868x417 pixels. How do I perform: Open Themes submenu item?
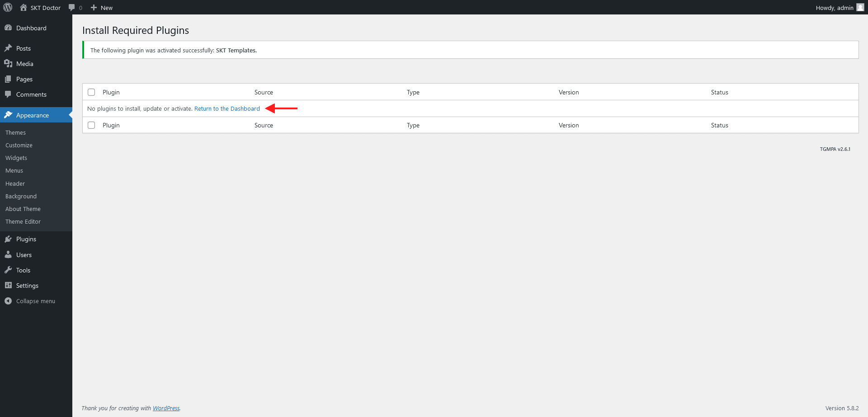coord(15,132)
